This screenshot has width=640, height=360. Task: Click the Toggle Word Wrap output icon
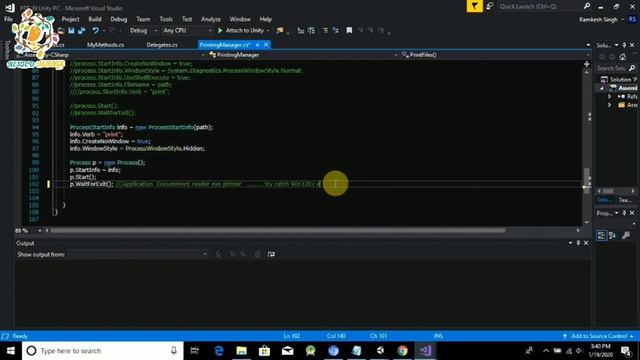[271, 254]
